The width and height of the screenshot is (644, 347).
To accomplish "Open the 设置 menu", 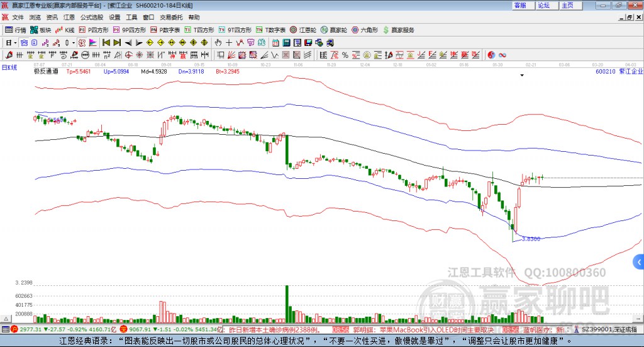I will 114,17.
